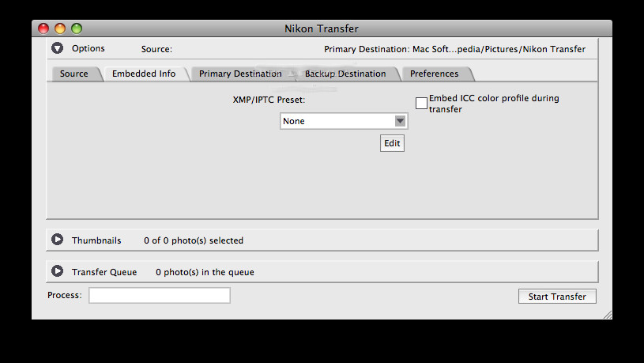
Task: Click the Thumbnails section header label
Action: click(x=96, y=240)
